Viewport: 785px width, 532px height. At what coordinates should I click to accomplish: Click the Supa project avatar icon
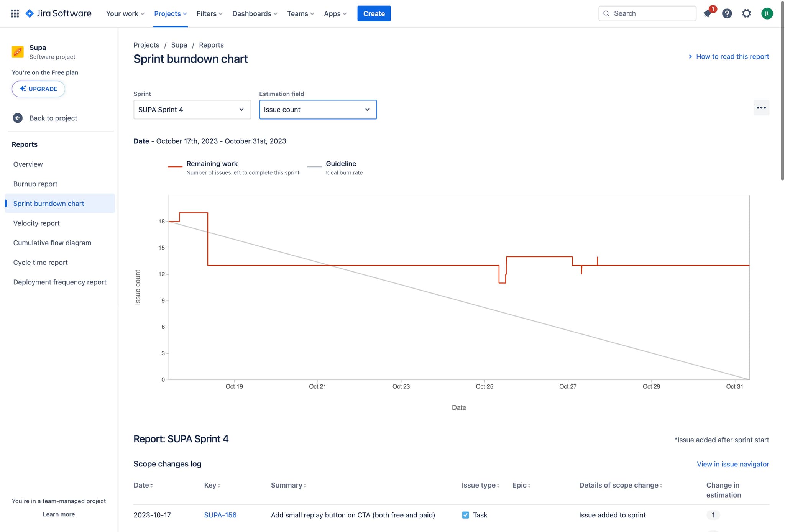tap(18, 52)
